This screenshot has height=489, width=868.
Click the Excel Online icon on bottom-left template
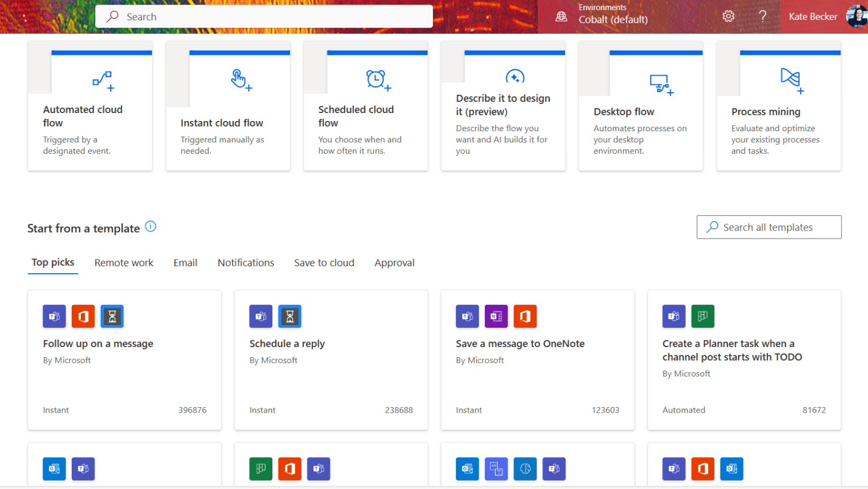pyautogui.click(x=54, y=469)
